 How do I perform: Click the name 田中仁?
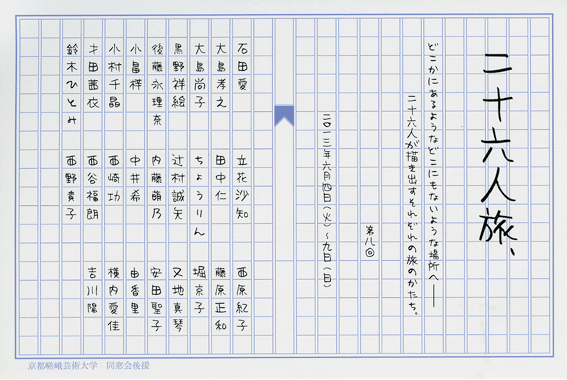pyautogui.click(x=221, y=178)
